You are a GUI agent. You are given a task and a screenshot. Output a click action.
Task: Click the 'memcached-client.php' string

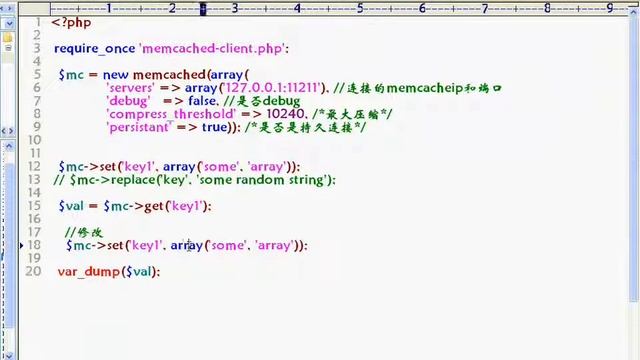[212, 49]
